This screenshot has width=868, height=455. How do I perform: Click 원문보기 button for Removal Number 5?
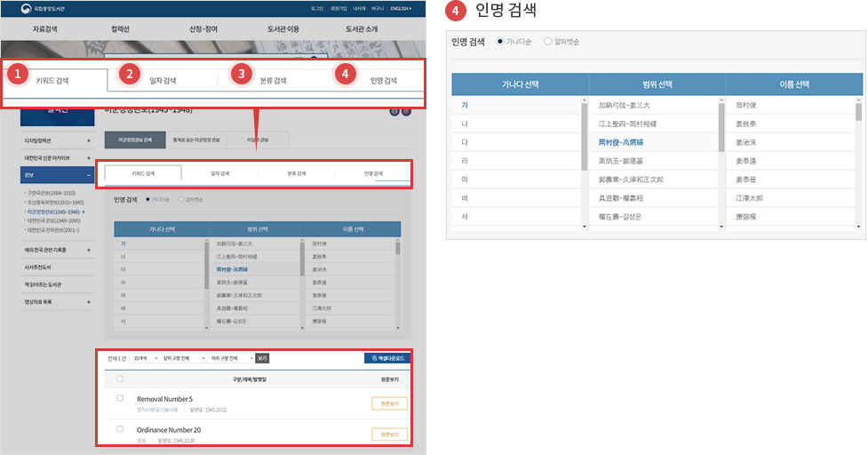click(389, 403)
